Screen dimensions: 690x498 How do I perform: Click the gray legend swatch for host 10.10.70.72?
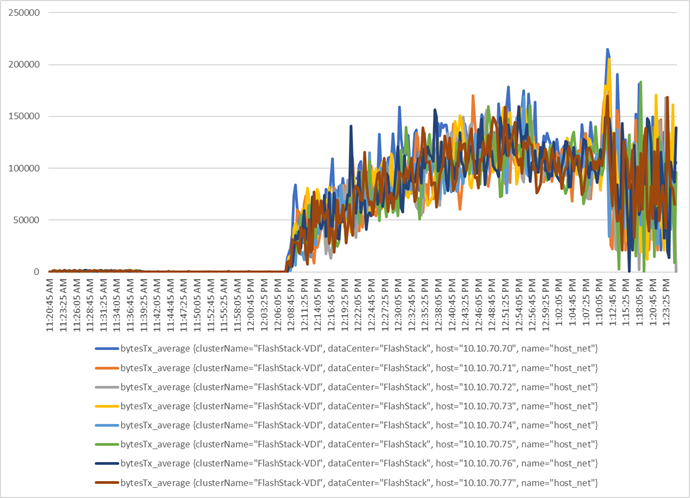(x=107, y=387)
